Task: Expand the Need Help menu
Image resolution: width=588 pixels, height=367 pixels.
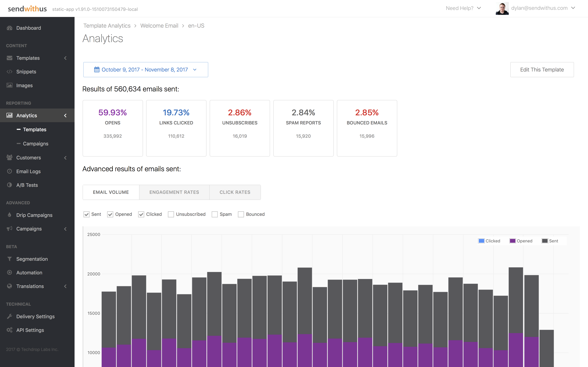Action: coord(463,8)
